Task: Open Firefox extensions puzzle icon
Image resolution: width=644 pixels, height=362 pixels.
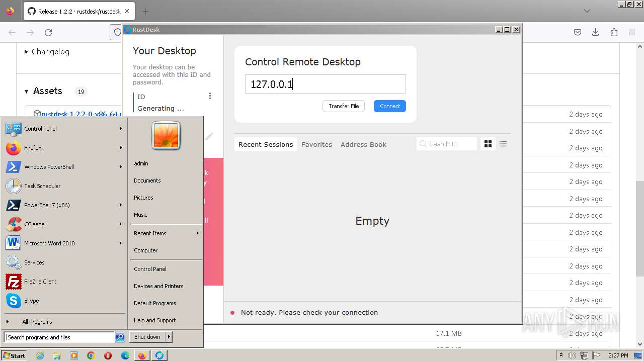Action: [614, 32]
